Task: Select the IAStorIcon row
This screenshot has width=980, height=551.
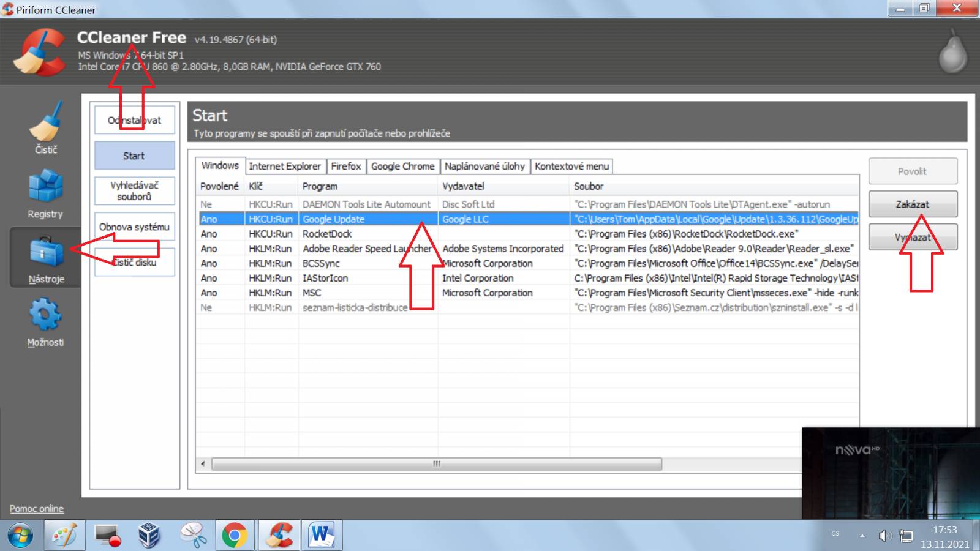Action: tap(528, 278)
